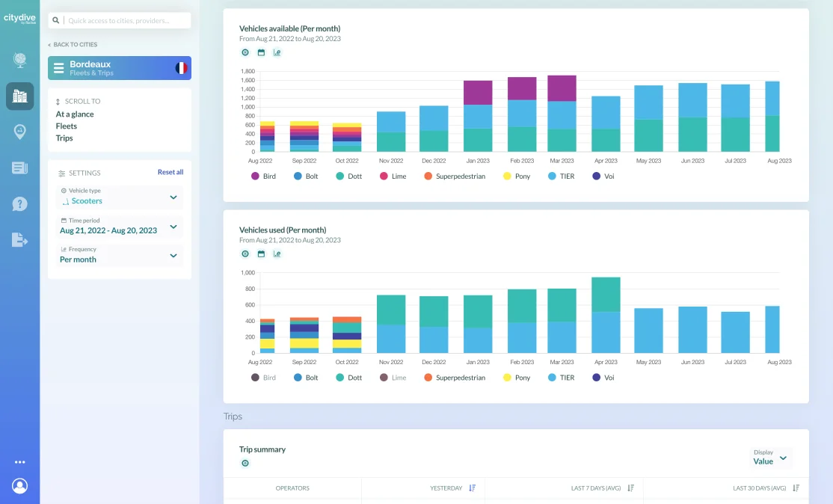Image resolution: width=833 pixels, height=504 pixels.
Task: Click the help question mark sidebar icon
Action: pyautogui.click(x=19, y=203)
